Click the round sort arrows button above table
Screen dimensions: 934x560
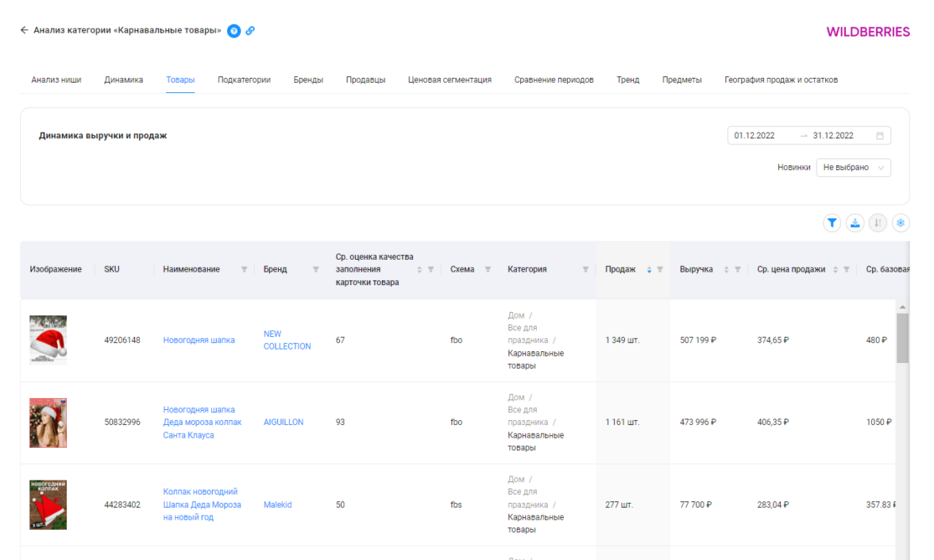(x=878, y=223)
